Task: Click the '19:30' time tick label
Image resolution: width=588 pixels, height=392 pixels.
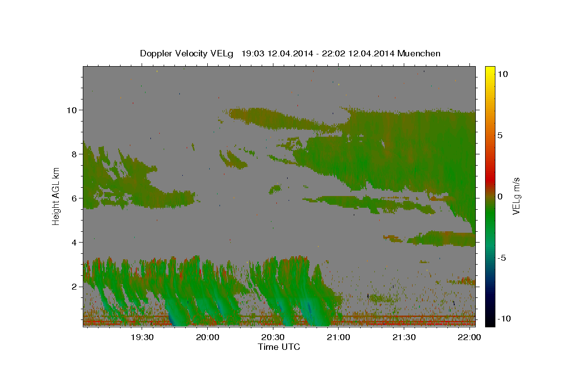Action: tap(142, 338)
